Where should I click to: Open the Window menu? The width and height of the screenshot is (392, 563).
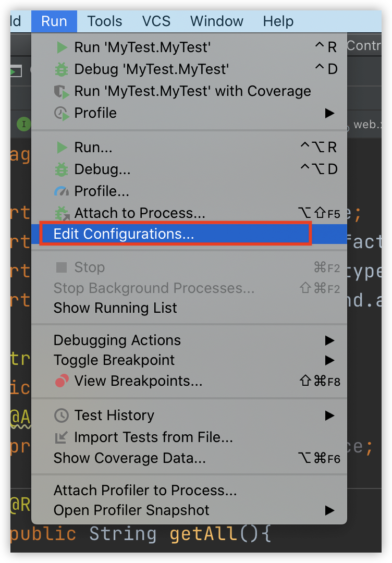coord(216,21)
